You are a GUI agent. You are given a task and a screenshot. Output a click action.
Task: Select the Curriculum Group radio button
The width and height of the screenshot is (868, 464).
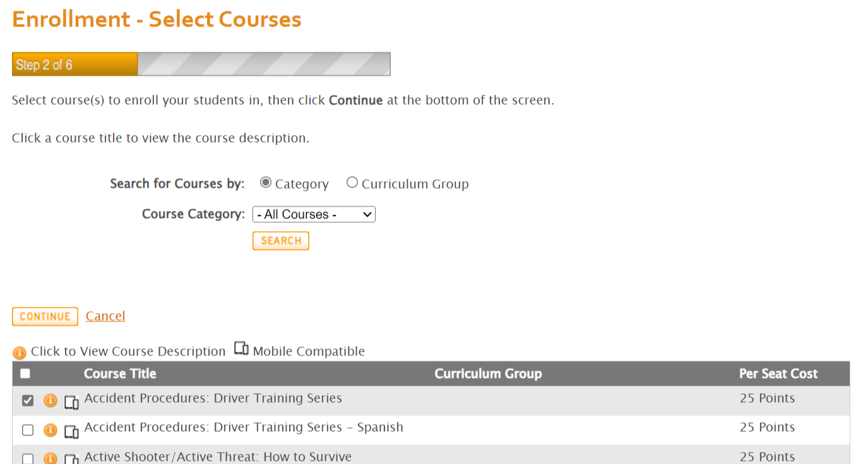[x=352, y=183]
